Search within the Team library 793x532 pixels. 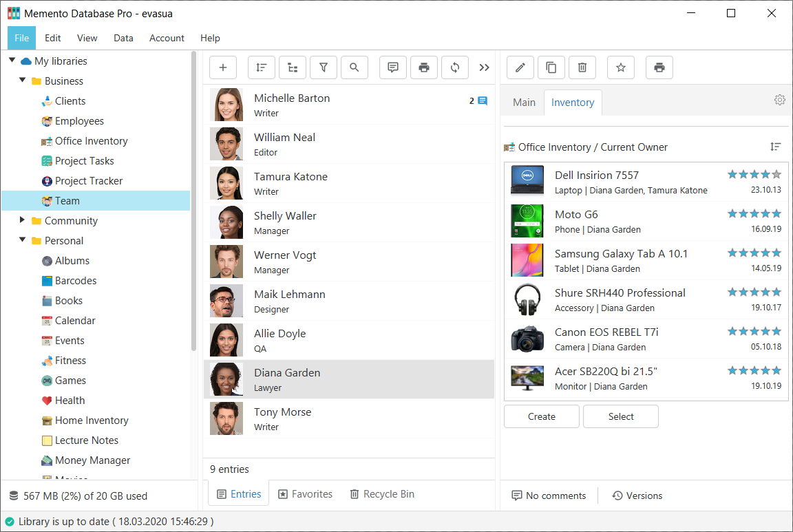click(x=355, y=67)
